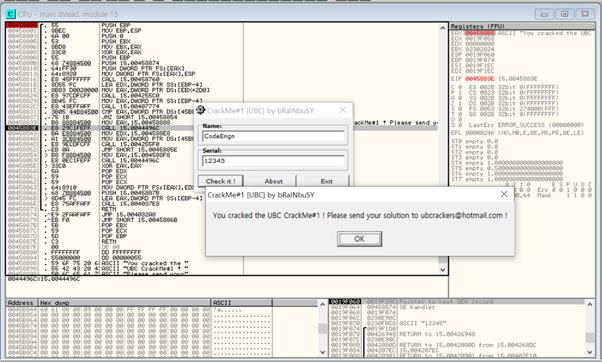
Task: Select stack row 'RETURN to 15.00426948'
Action: [x=457, y=334]
